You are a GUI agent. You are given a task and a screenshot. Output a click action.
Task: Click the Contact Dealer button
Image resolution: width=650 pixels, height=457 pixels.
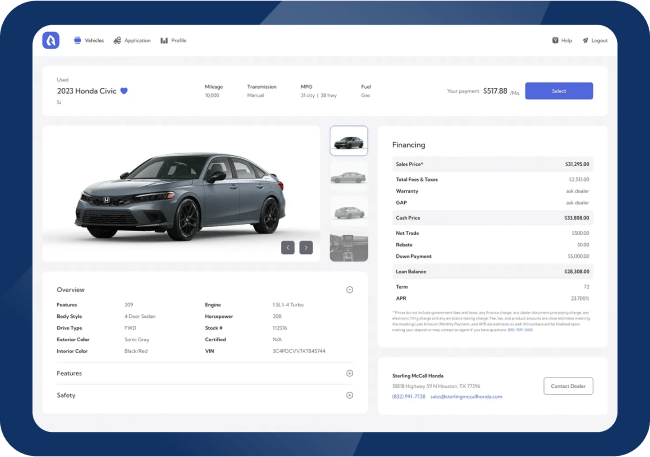pyautogui.click(x=568, y=386)
